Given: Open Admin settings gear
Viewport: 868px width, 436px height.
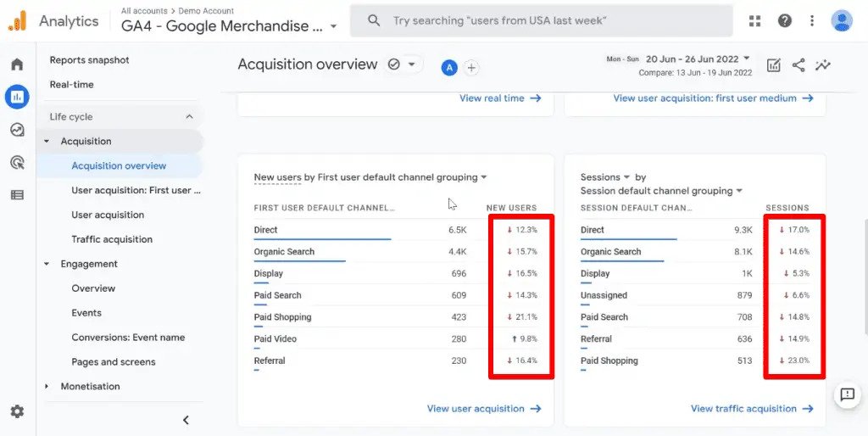Looking at the screenshot, I should tap(17, 411).
